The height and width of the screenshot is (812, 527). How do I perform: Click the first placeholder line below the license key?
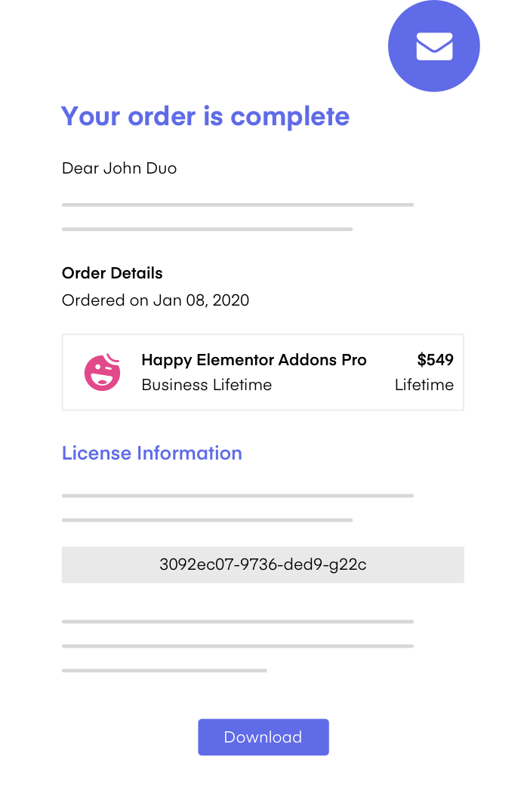tap(238, 621)
